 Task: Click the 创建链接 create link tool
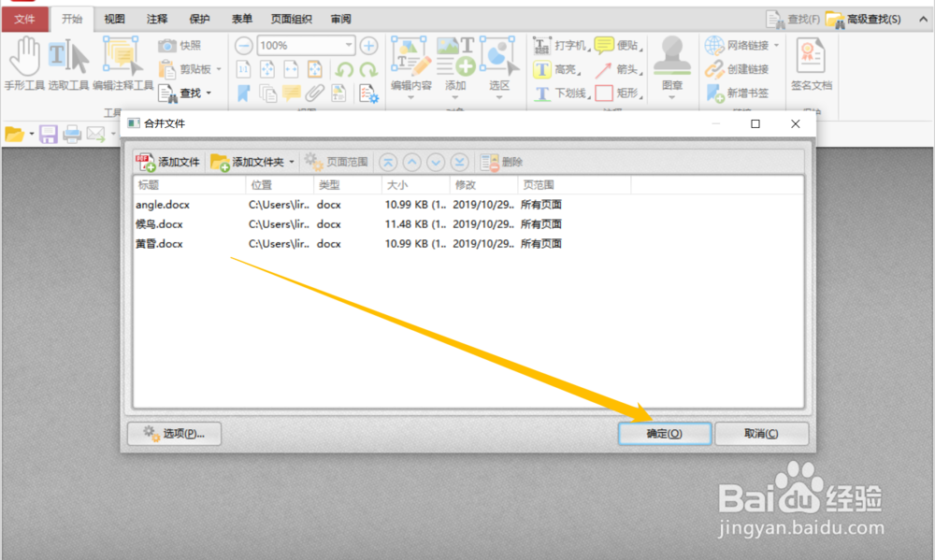pyautogui.click(x=737, y=69)
